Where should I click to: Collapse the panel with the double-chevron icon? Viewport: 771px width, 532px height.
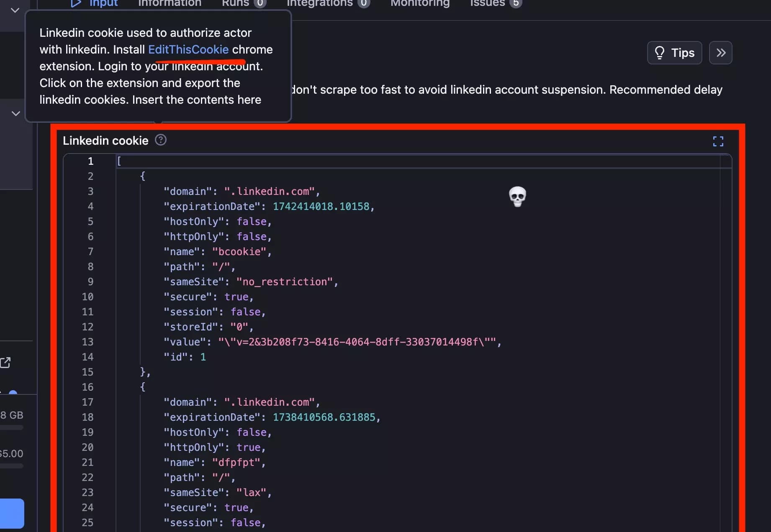[721, 53]
